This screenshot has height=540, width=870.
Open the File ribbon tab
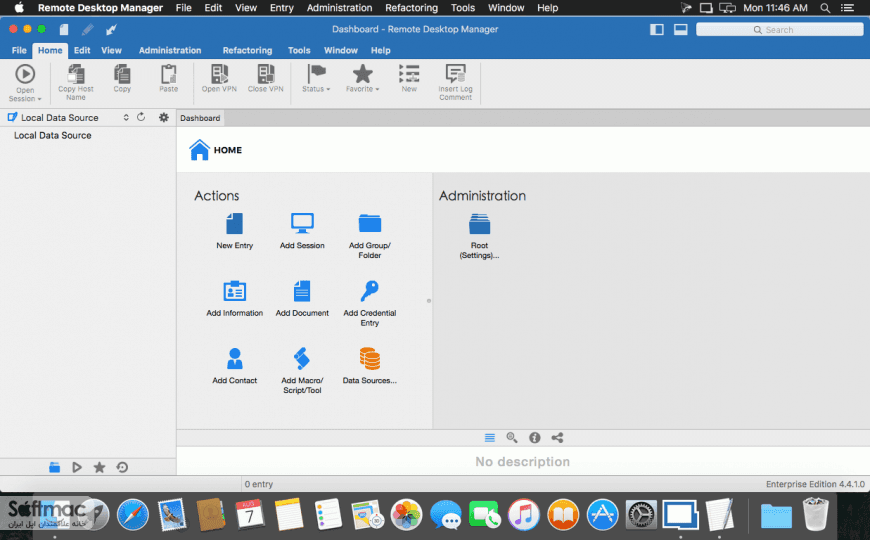point(19,51)
